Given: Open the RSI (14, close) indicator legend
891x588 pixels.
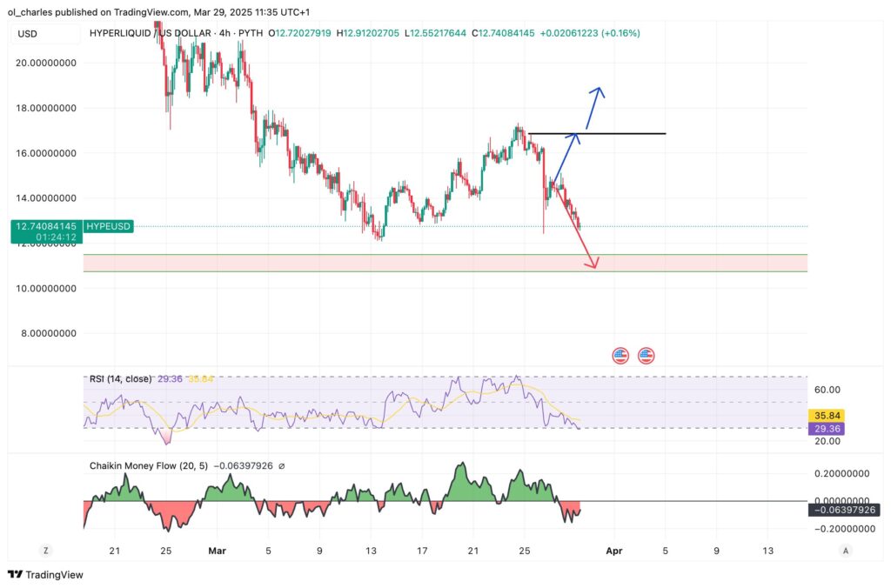Looking at the screenshot, I should 120,379.
